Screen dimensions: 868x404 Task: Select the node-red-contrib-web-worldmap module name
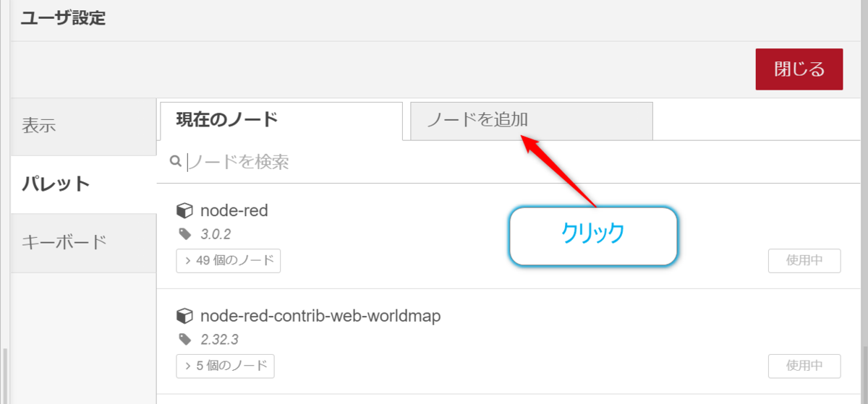(320, 316)
